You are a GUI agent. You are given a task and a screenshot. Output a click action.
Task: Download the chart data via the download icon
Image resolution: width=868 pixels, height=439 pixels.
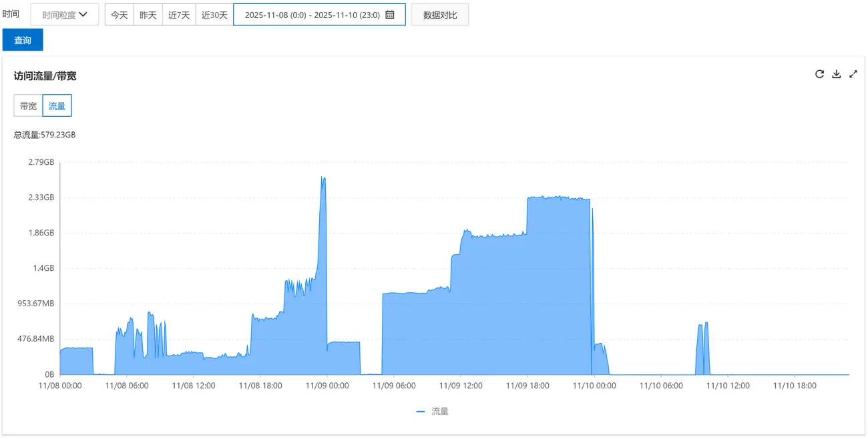point(836,74)
